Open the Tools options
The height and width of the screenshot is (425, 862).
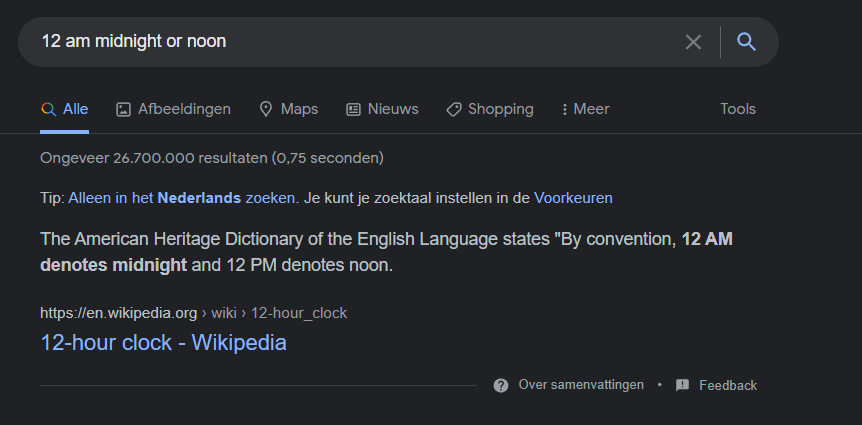[738, 109]
